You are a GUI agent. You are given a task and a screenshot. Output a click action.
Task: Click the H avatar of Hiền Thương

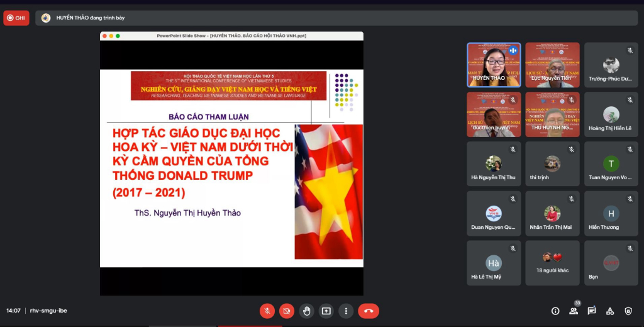(x=611, y=213)
